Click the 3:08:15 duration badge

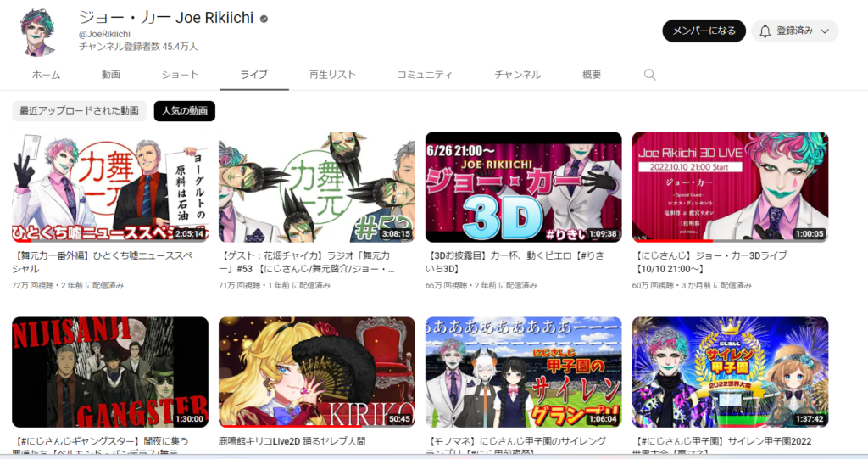click(x=396, y=234)
